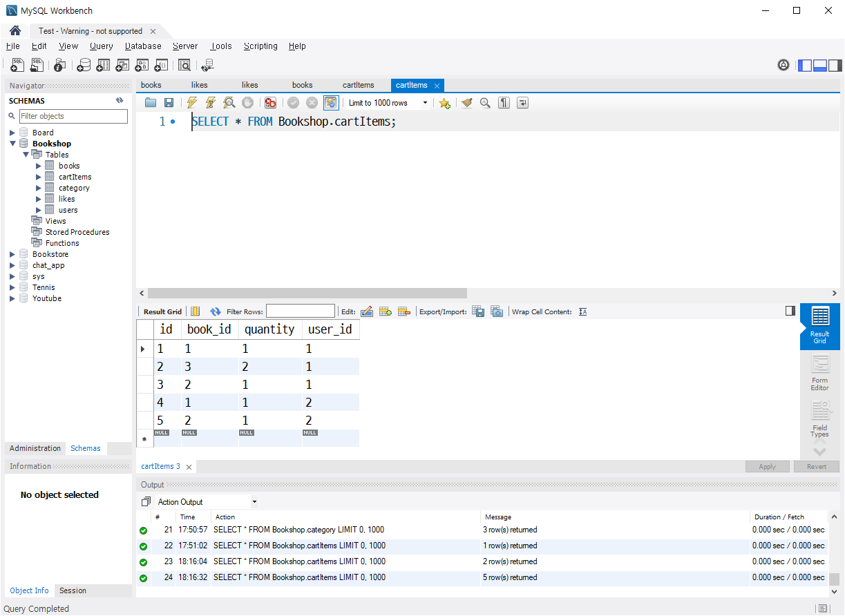
Task: Create a new table
Action: click(103, 65)
